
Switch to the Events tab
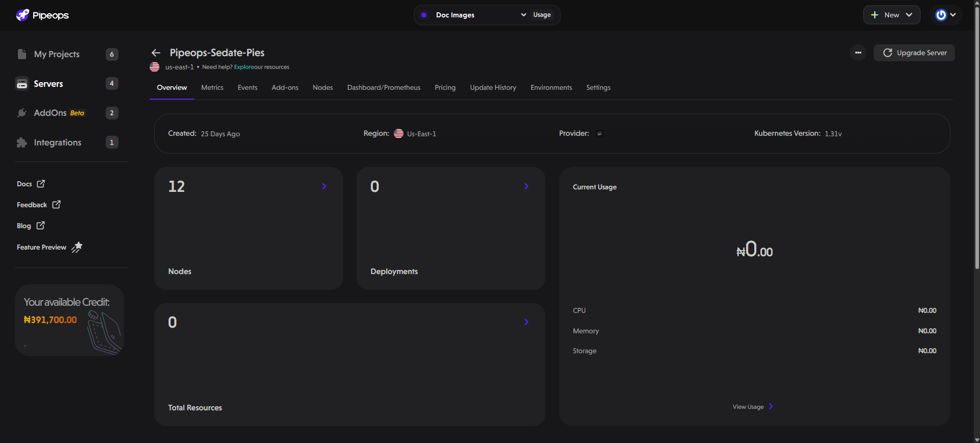click(x=247, y=88)
